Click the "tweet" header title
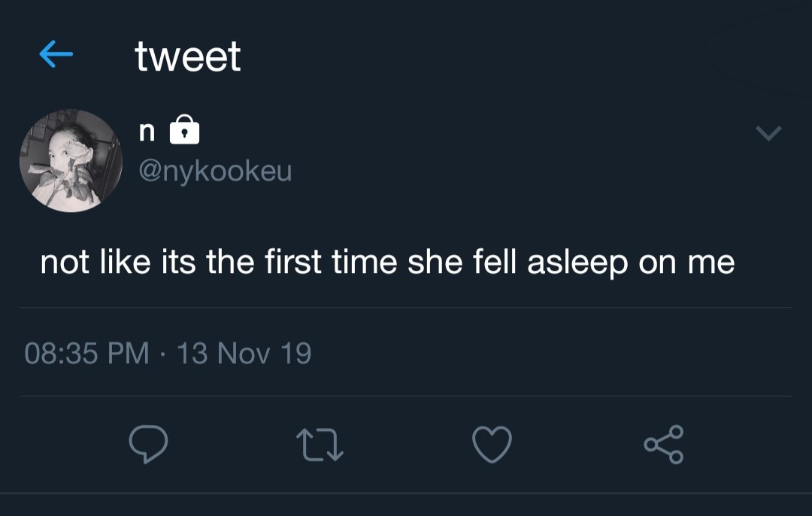This screenshot has width=812, height=516. click(188, 56)
